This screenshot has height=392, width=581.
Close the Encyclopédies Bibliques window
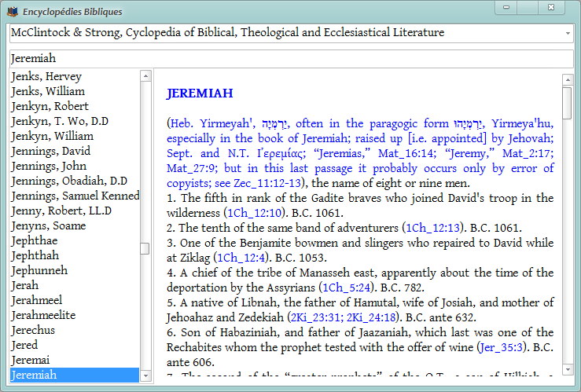[551, 7]
